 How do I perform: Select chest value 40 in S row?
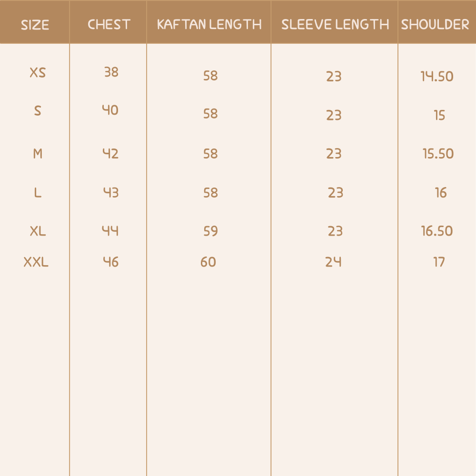pos(110,110)
